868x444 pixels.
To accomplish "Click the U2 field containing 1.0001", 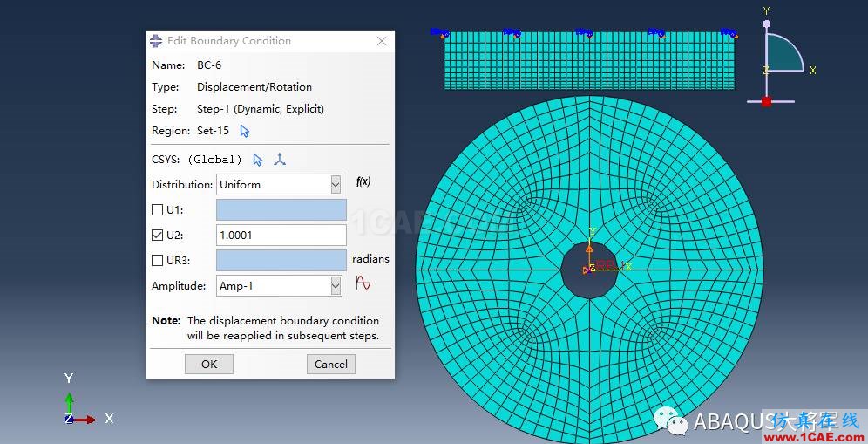I will click(281, 235).
